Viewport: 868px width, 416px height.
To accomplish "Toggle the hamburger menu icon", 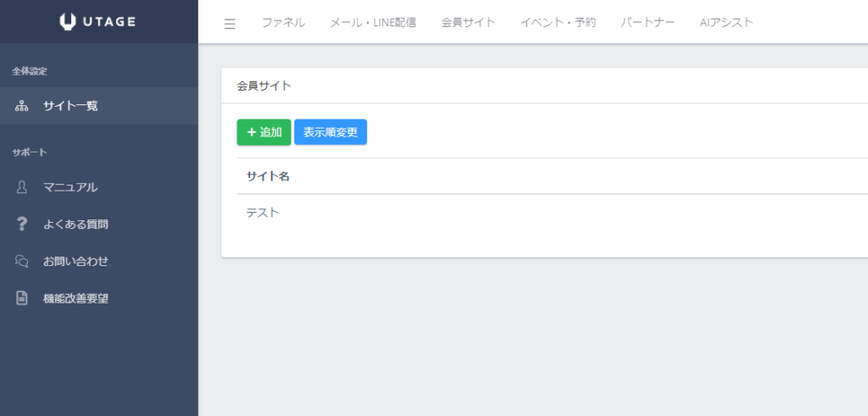I will pyautogui.click(x=230, y=24).
